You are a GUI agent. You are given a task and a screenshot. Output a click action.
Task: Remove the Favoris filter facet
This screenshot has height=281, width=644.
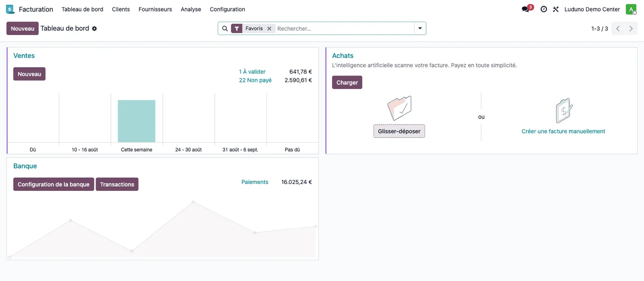pos(269,29)
